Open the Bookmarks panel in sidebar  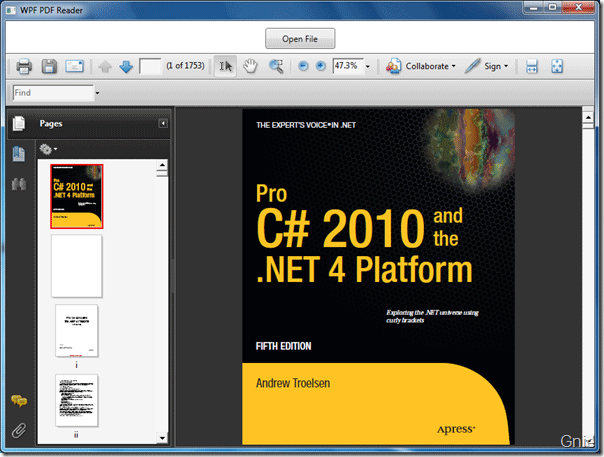(x=19, y=154)
